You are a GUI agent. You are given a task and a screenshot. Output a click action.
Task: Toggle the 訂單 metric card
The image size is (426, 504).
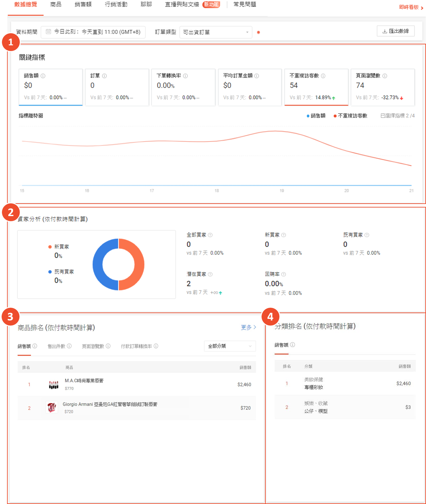(x=117, y=87)
